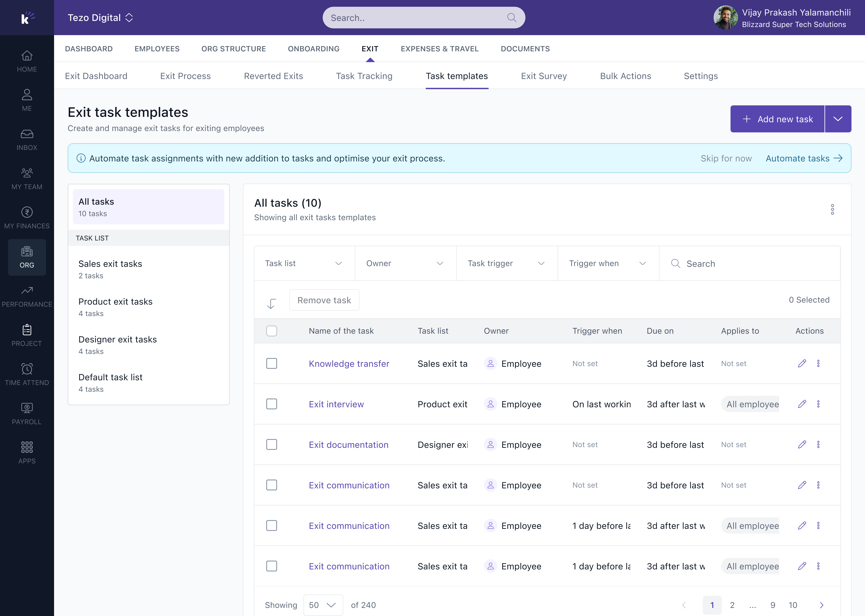The width and height of the screenshot is (865, 616).
Task: Check the select-all checkbox in table header
Action: pyautogui.click(x=272, y=331)
